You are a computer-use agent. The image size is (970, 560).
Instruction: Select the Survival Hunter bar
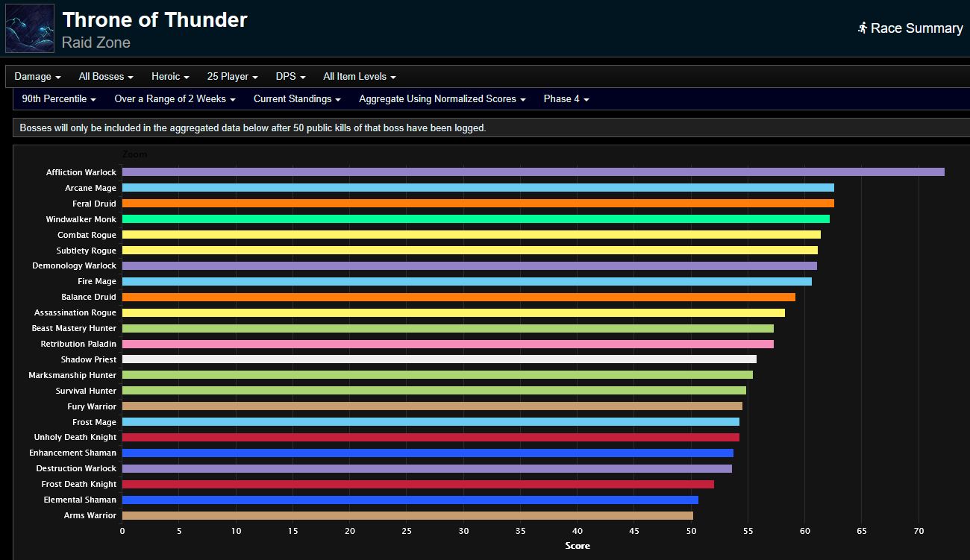434,391
